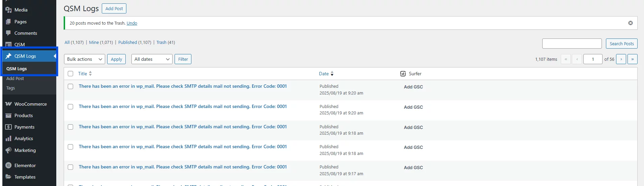Select the third log entry checkbox
Viewport: 644px width, 186px height.
pyautogui.click(x=70, y=127)
